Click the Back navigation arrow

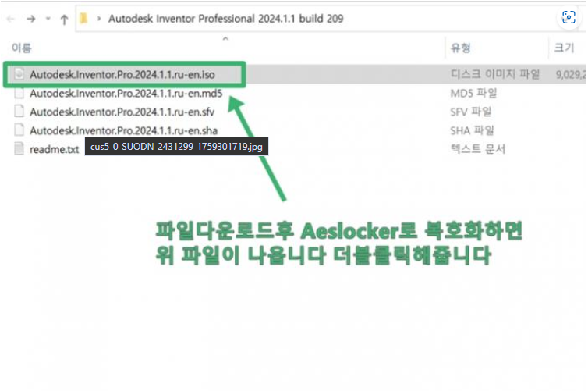point(9,18)
